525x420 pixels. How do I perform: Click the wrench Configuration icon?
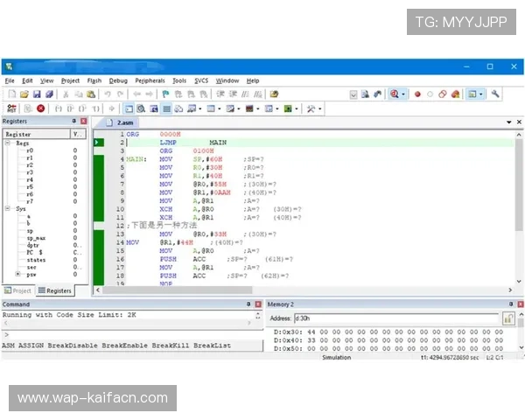click(x=495, y=94)
